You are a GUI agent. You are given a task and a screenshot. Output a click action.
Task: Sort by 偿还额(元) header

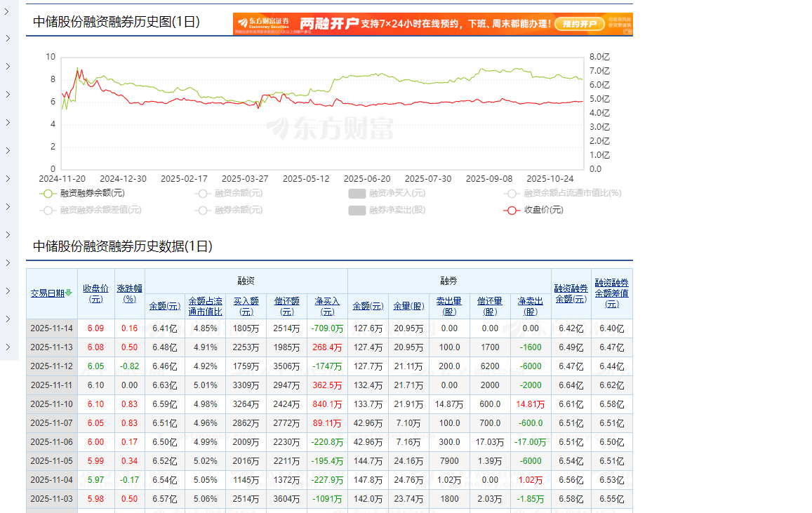coord(287,306)
